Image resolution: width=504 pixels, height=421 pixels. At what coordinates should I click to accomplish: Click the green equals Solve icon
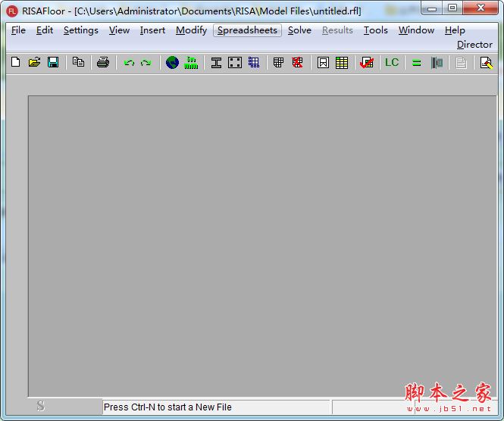tap(417, 63)
